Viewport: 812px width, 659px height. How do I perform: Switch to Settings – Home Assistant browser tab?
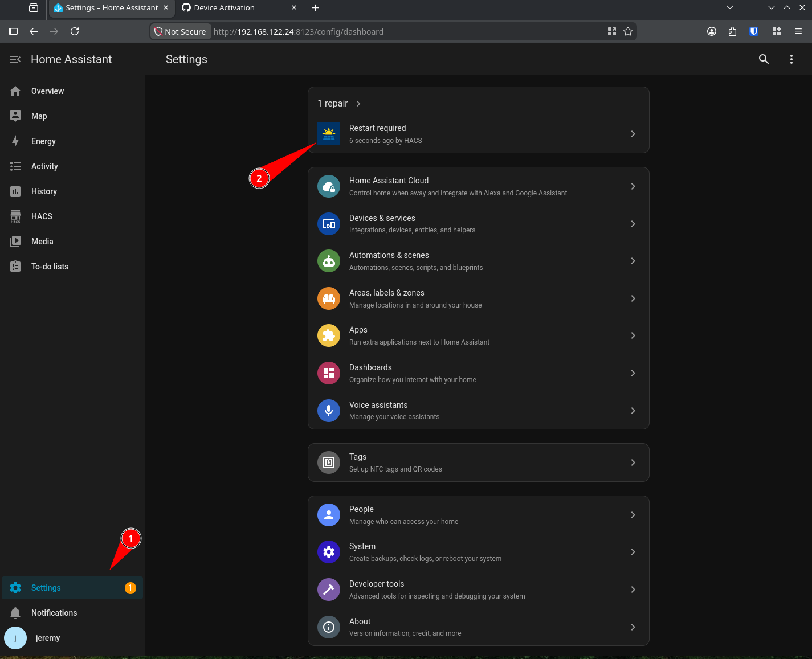[112, 7]
